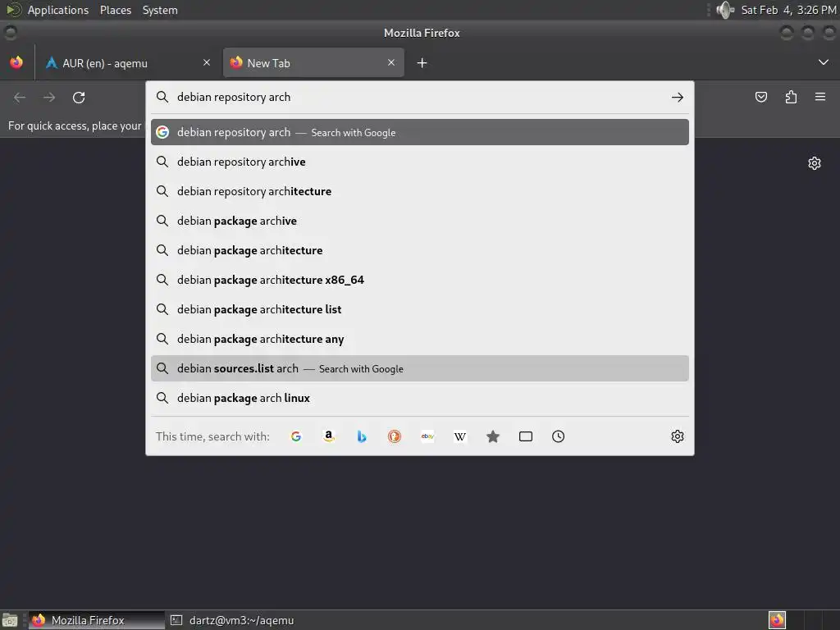Open the Firefox hamburger menu
This screenshot has width=840, height=630.
(820, 97)
